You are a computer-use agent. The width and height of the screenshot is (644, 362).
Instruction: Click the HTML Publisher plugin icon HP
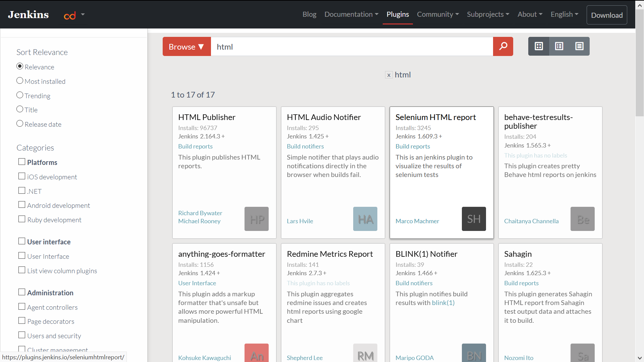coord(257,218)
